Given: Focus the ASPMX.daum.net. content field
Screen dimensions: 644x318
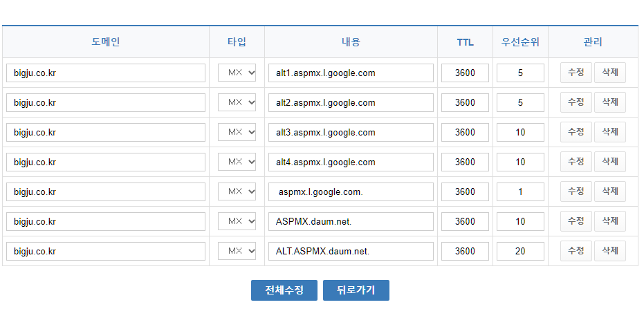Looking at the screenshot, I should (351, 222).
